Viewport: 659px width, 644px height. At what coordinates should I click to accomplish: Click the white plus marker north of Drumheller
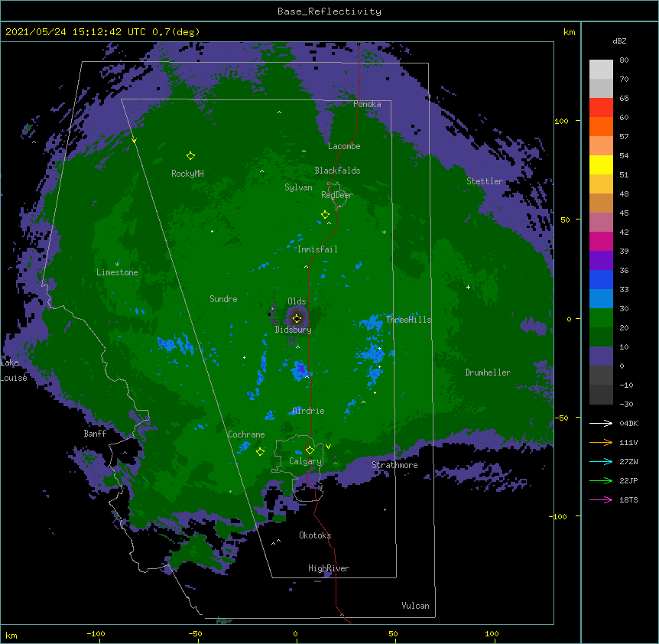click(468, 287)
